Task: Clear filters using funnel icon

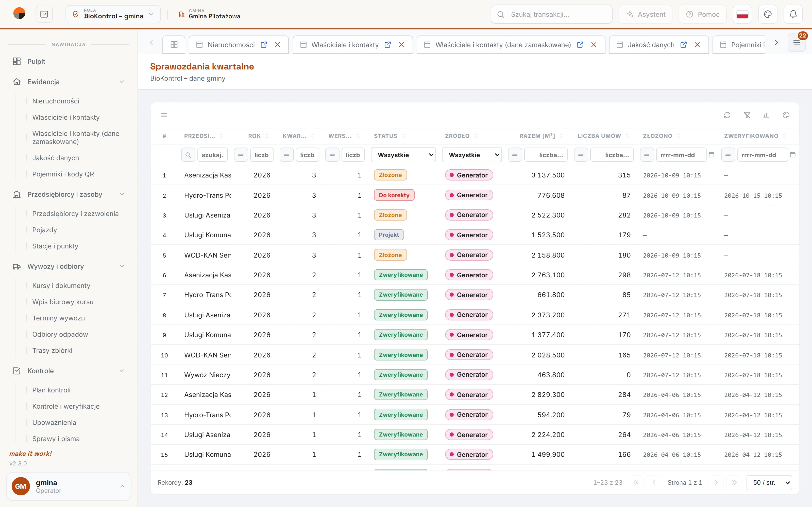Action: (747, 115)
